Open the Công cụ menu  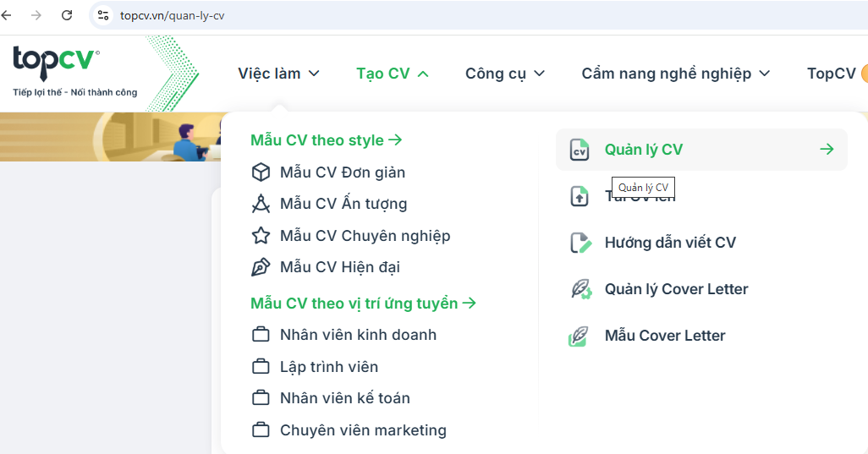496,74
